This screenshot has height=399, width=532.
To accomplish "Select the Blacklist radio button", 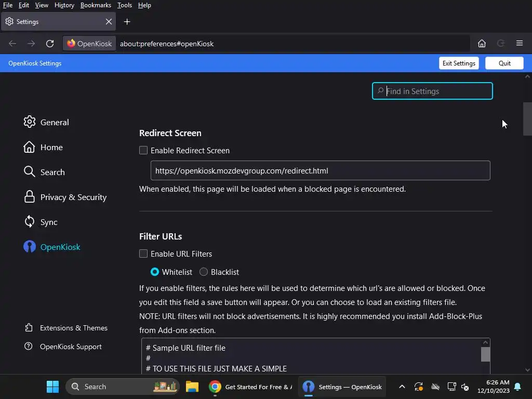I will point(204,272).
